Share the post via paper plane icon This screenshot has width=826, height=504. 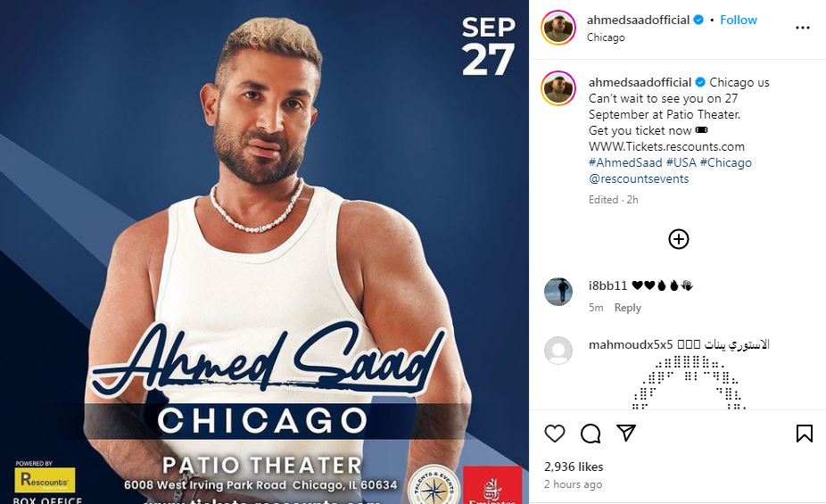pyautogui.click(x=626, y=433)
